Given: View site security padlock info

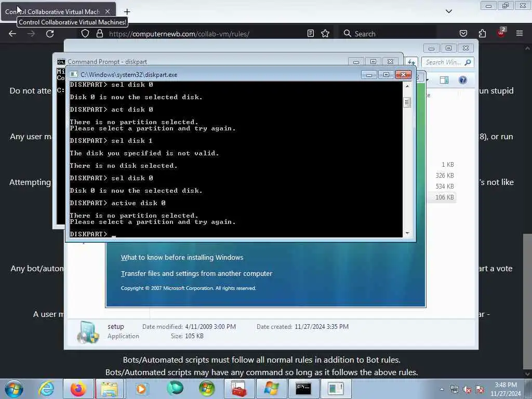Looking at the screenshot, I should pos(99,34).
